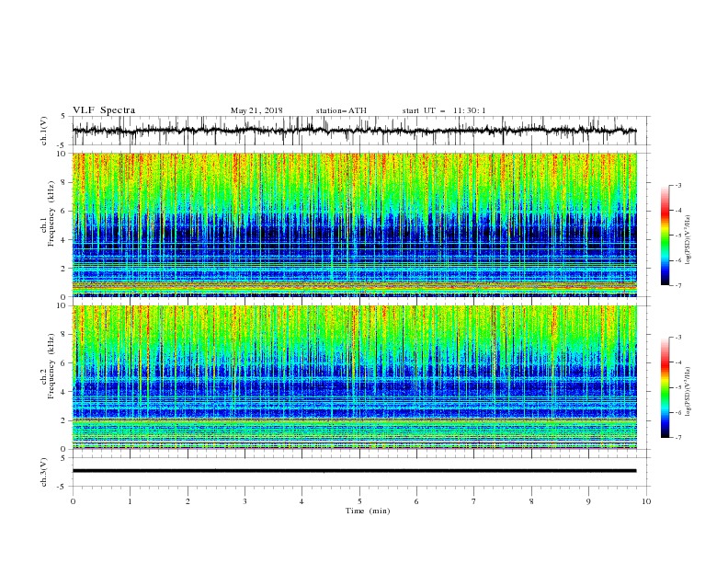This screenshot has height=563, width=728.
Task: Click the flat black ch.3 voltage trace
Action: (354, 471)
